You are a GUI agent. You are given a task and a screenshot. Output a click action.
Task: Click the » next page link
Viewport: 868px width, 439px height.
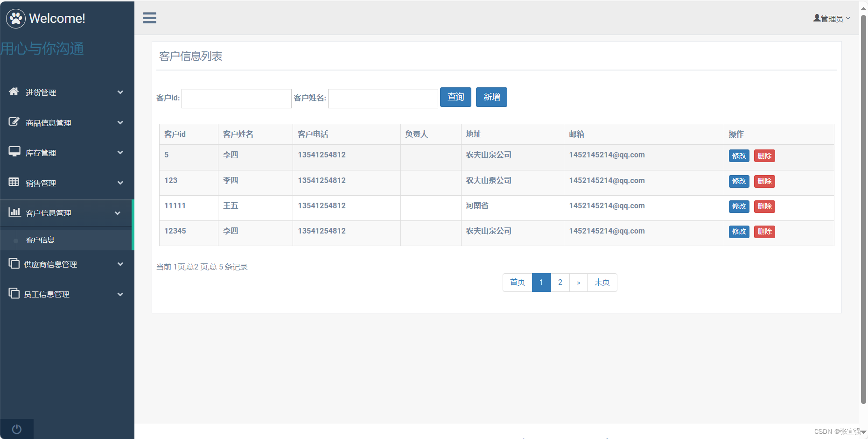[x=578, y=283]
